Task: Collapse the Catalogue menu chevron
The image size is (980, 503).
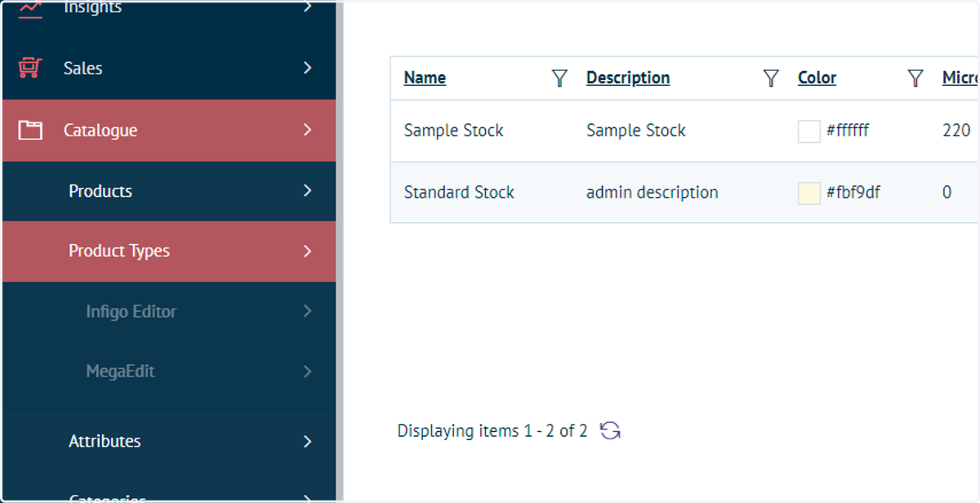Action: click(x=307, y=130)
